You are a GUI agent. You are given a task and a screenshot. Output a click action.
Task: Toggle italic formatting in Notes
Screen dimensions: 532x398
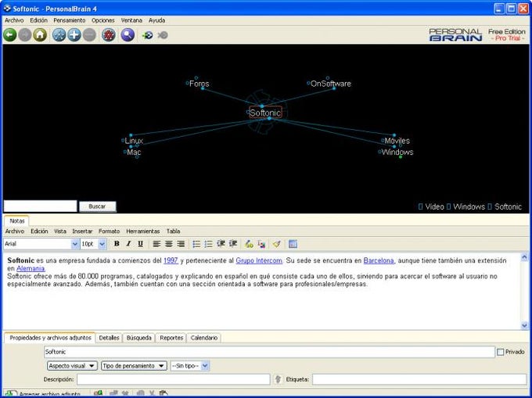click(x=128, y=244)
